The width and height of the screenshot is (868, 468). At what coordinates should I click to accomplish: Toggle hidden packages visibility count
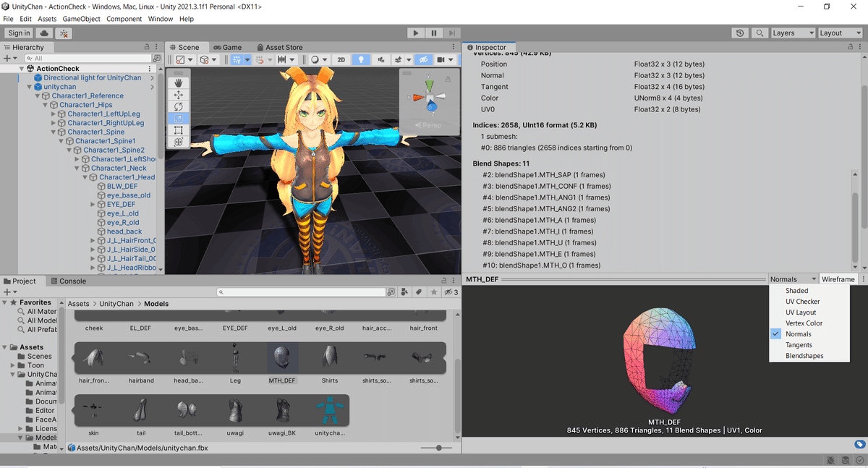pos(451,292)
